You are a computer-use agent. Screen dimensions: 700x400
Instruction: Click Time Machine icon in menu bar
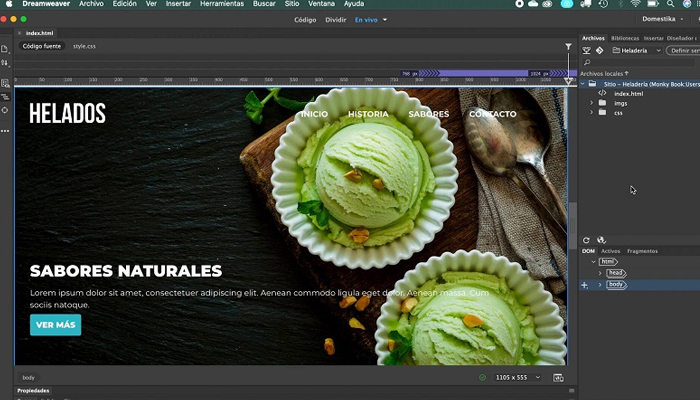pyautogui.click(x=603, y=4)
